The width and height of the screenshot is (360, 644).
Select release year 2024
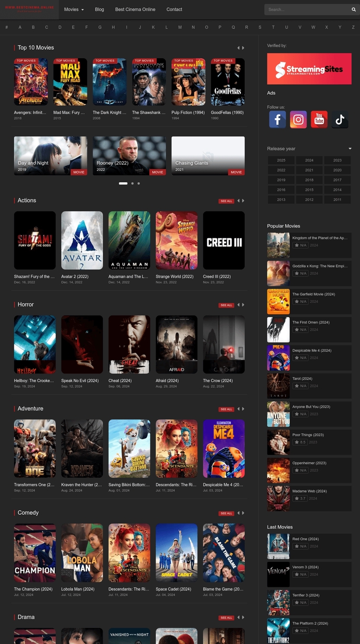coord(309,160)
